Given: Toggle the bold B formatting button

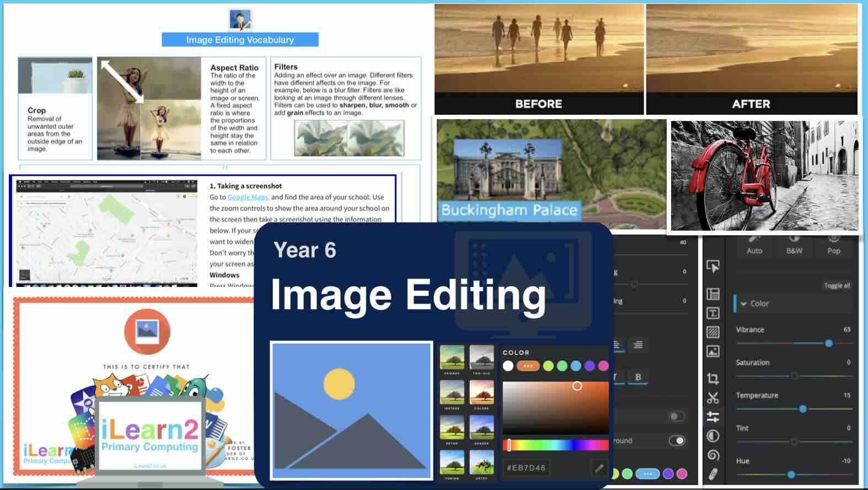Looking at the screenshot, I should pyautogui.click(x=638, y=377).
